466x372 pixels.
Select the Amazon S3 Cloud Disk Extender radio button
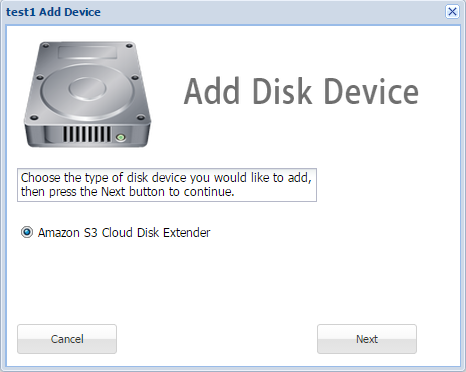coord(27,232)
